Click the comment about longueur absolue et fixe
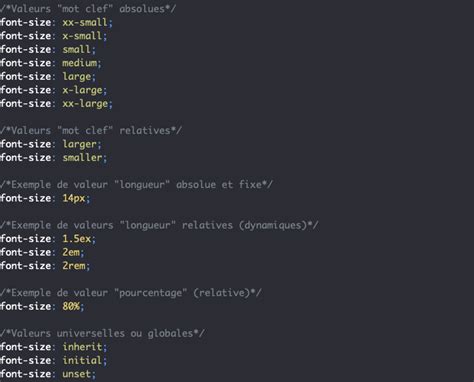The width and height of the screenshot is (474, 382). (136, 185)
